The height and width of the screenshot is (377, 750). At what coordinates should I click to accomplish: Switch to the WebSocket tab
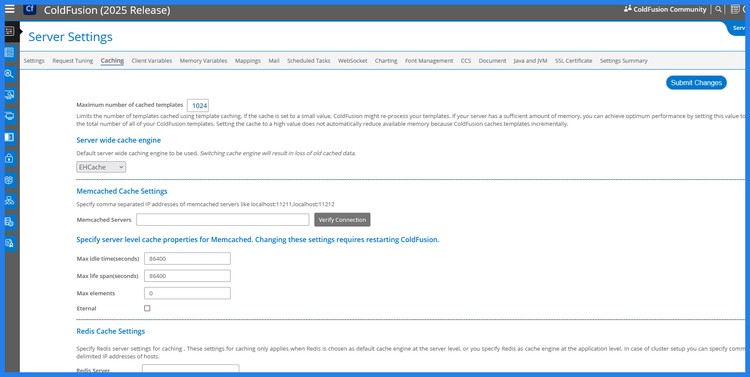click(x=353, y=61)
